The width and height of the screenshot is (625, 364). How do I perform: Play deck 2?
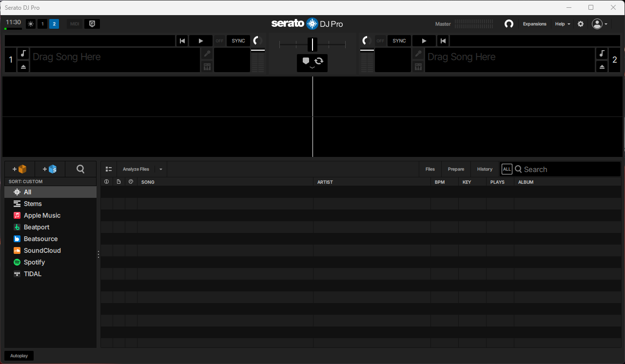pos(424,41)
